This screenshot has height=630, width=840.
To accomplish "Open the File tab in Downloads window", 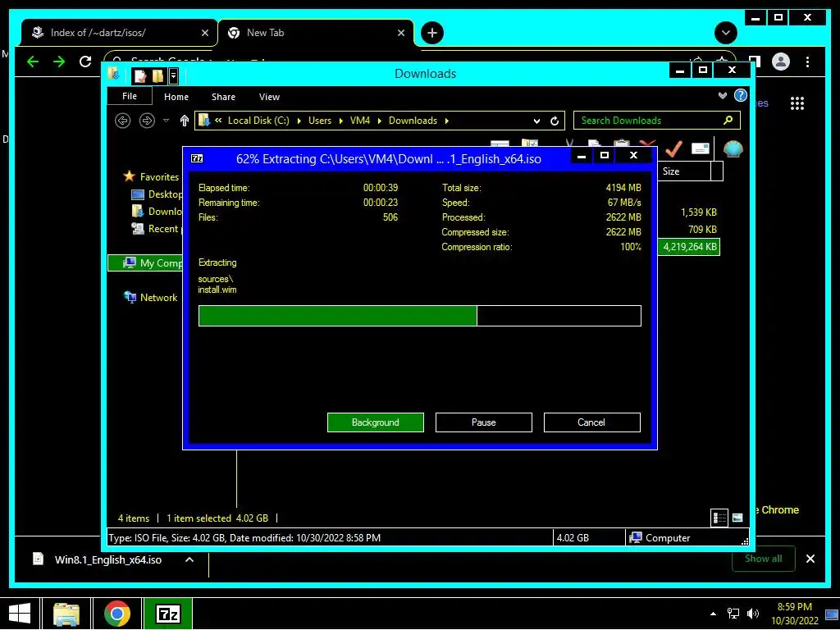I will (x=130, y=97).
